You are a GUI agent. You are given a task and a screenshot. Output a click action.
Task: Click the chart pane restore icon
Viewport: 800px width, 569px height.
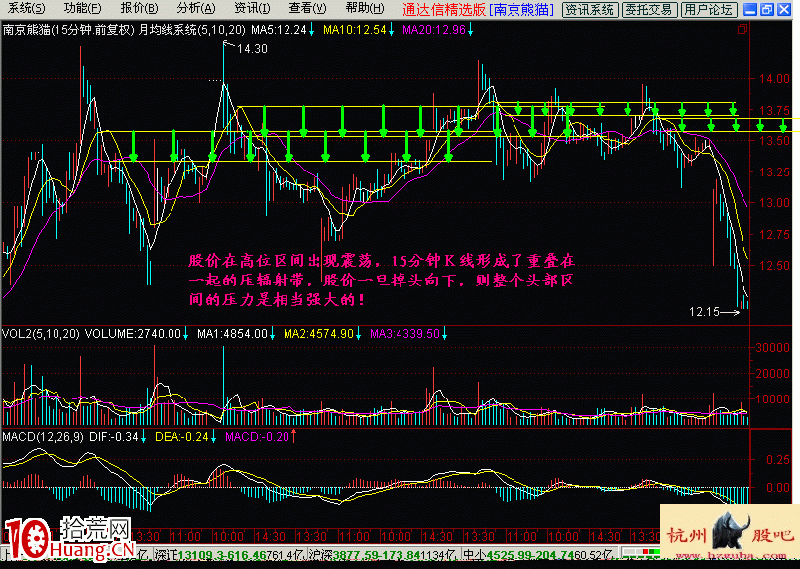click(742, 30)
